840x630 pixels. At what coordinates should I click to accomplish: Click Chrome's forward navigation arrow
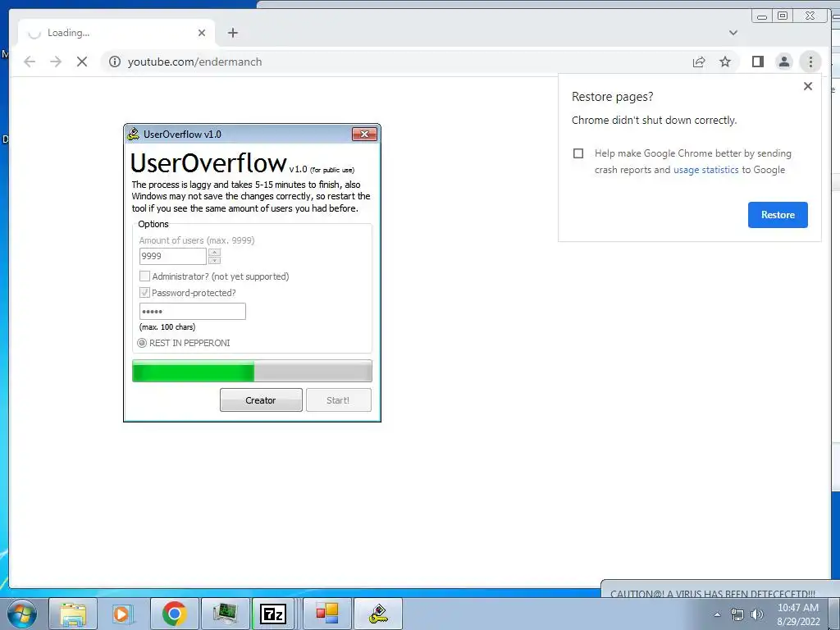(x=56, y=62)
